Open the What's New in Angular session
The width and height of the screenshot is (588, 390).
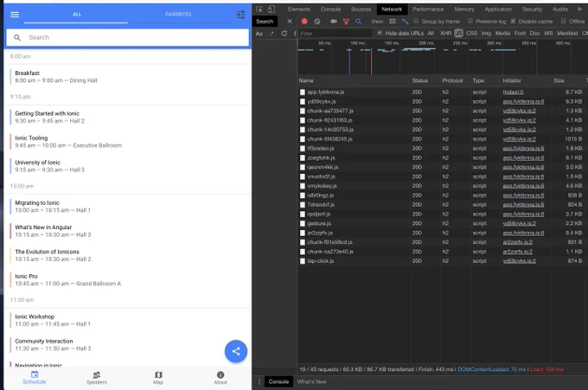pos(127,231)
